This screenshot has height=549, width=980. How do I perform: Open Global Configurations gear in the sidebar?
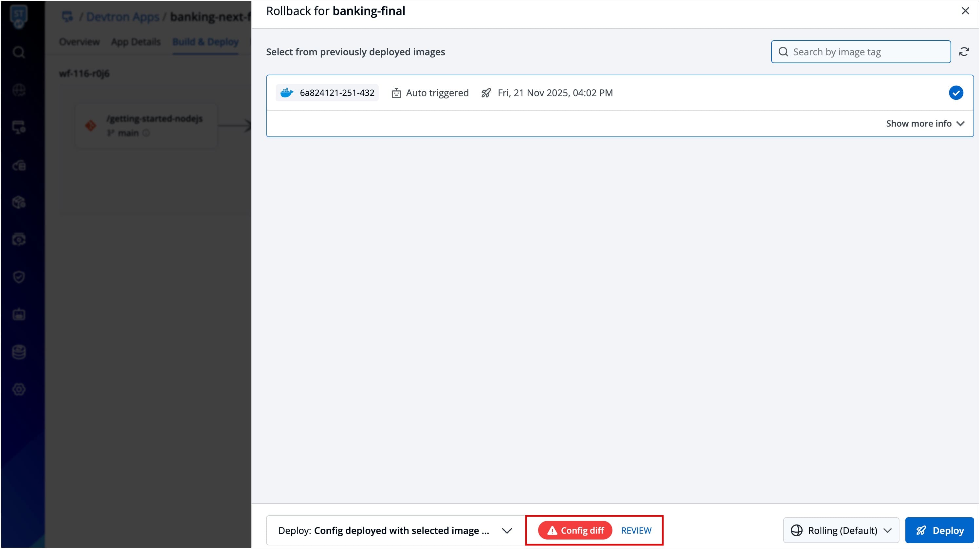pyautogui.click(x=19, y=389)
